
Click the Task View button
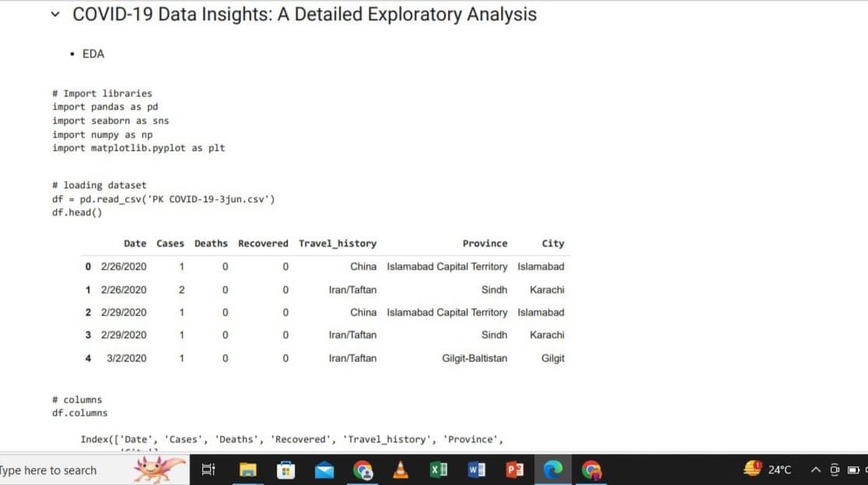tap(208, 469)
